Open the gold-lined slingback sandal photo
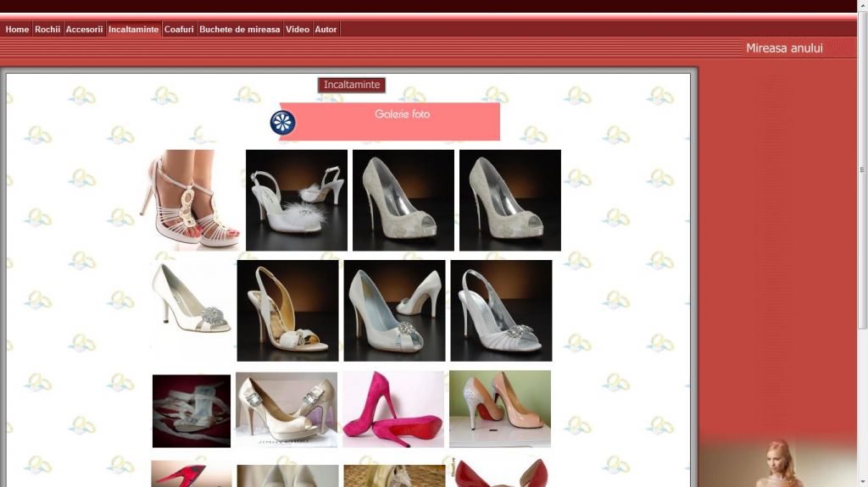 click(287, 310)
